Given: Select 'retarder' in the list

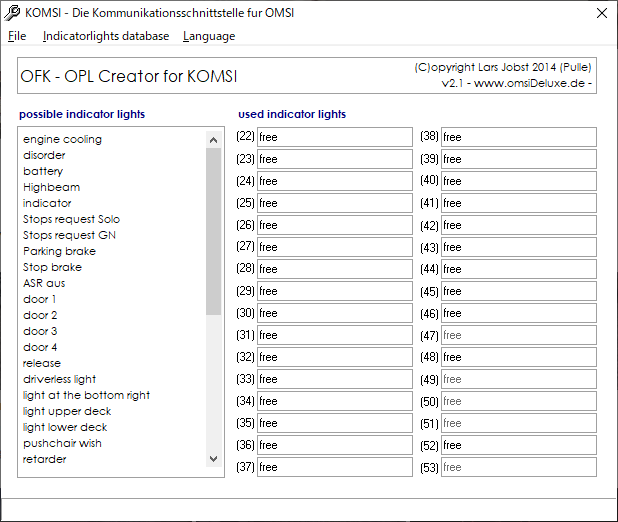Looking at the screenshot, I should pyautogui.click(x=45, y=459).
